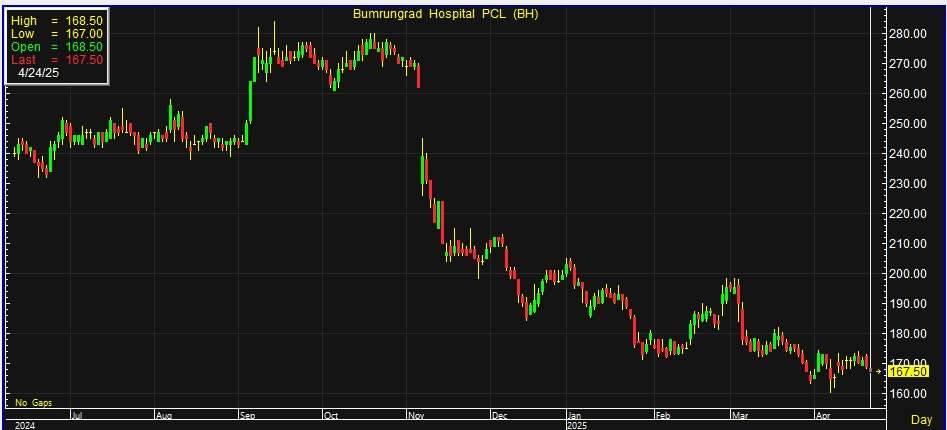Click the 160.00 price axis label

click(x=908, y=394)
